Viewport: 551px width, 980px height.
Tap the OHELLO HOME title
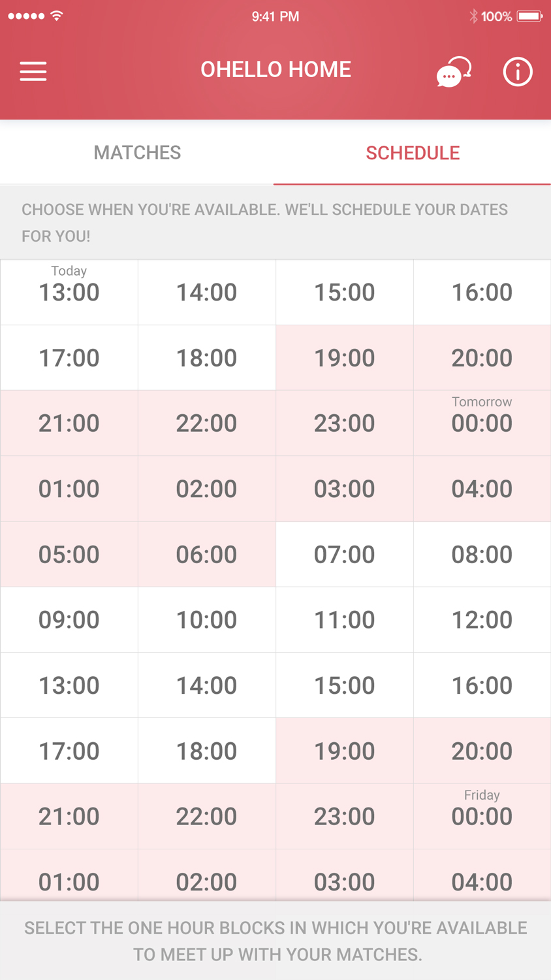coord(275,70)
